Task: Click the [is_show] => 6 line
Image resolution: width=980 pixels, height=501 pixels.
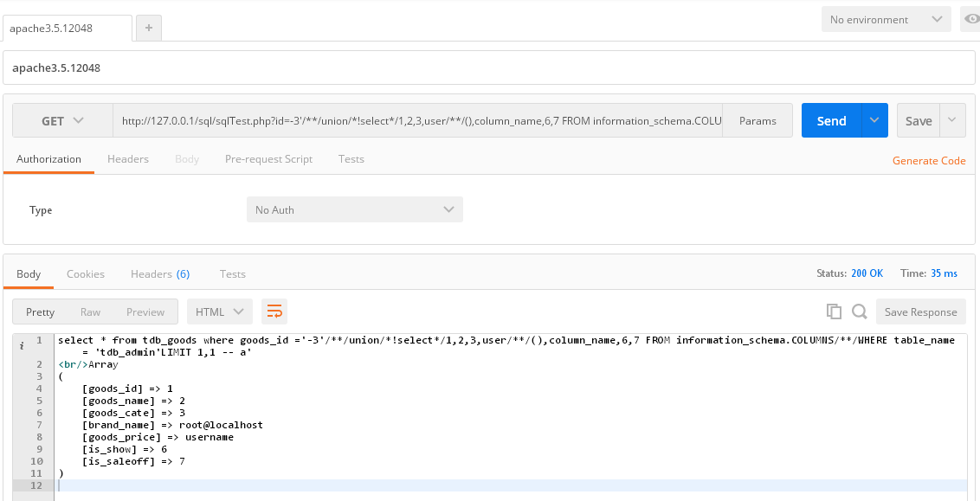Action: [125, 449]
